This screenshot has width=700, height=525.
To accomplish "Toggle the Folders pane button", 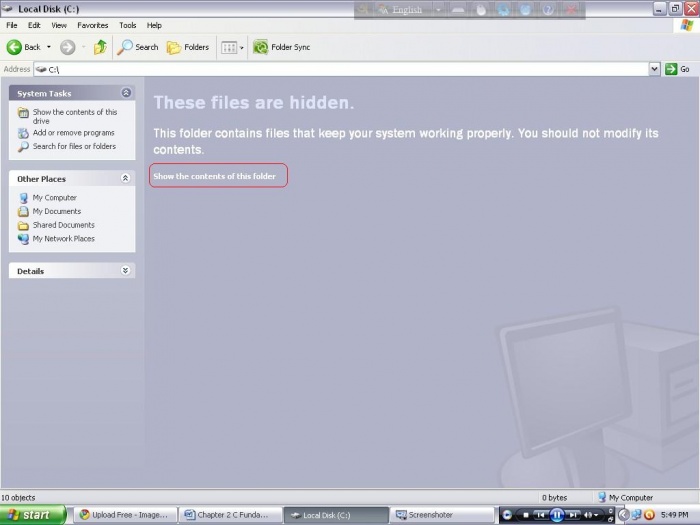I will 188,47.
